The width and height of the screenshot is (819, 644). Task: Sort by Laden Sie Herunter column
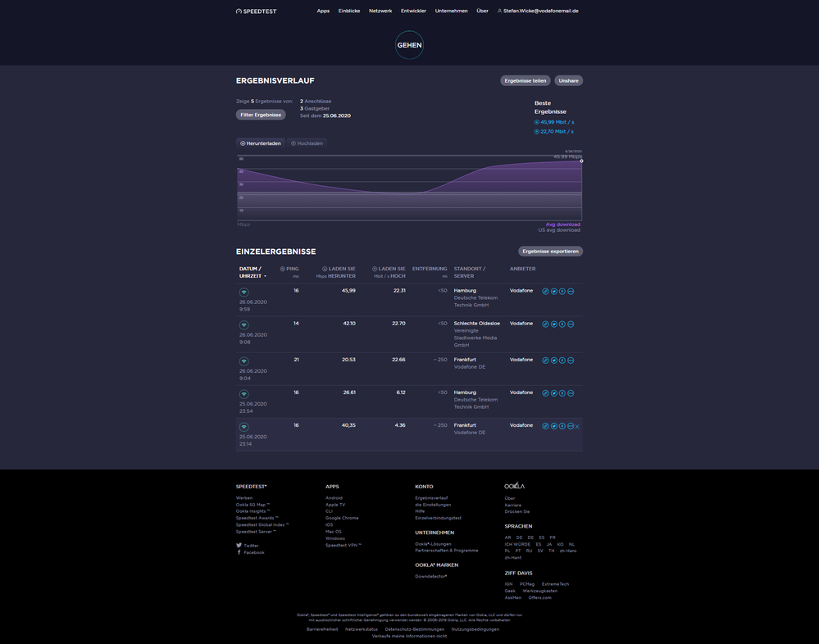[x=336, y=272]
